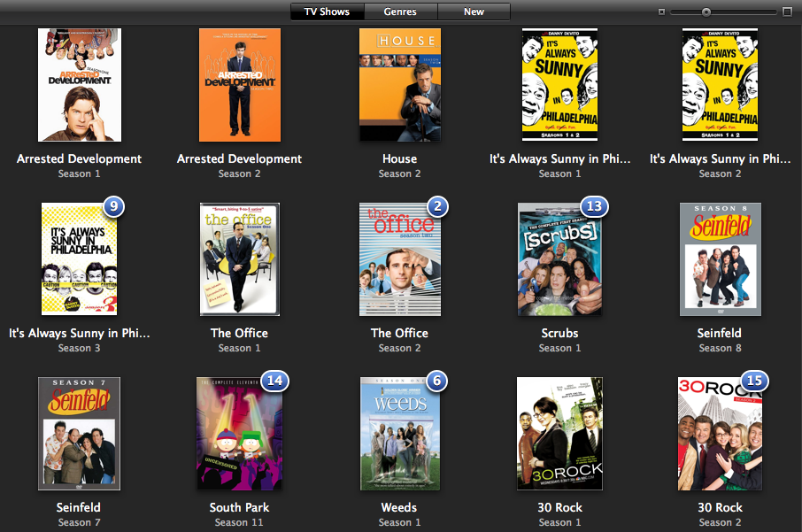The height and width of the screenshot is (532, 802).
Task: Click the House title text
Action: [x=400, y=159]
